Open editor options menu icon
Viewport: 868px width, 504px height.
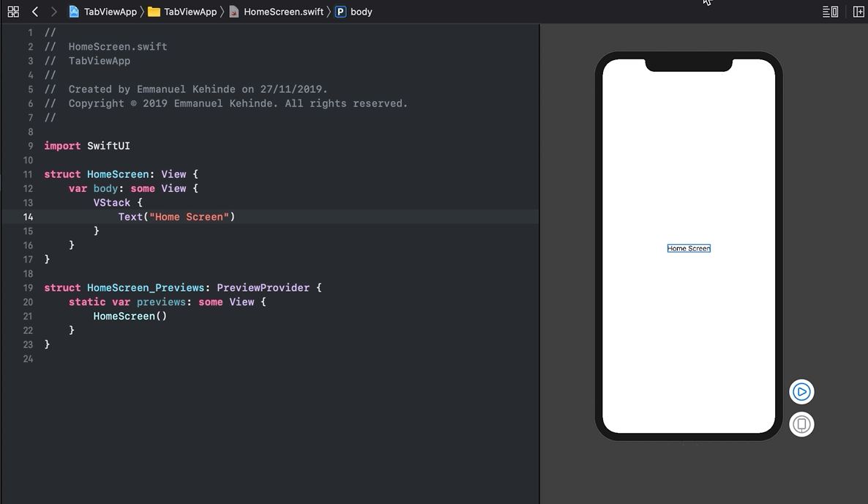830,12
